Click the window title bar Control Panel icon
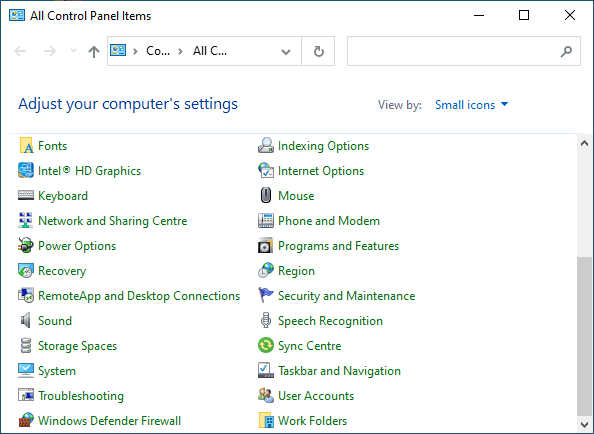Viewport: 594px width, 434px height. [x=17, y=16]
